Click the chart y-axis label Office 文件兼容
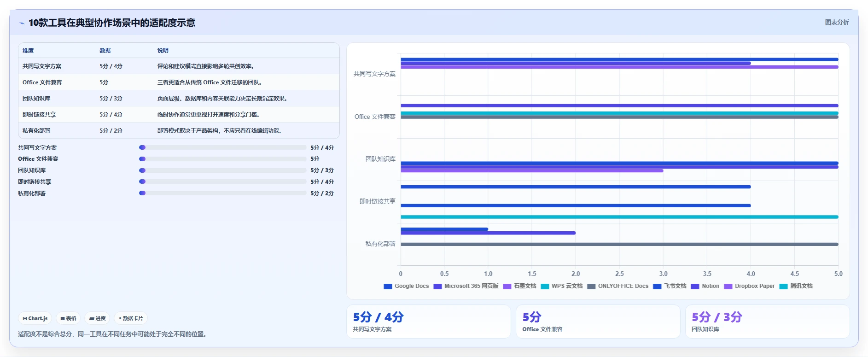 [x=375, y=117]
